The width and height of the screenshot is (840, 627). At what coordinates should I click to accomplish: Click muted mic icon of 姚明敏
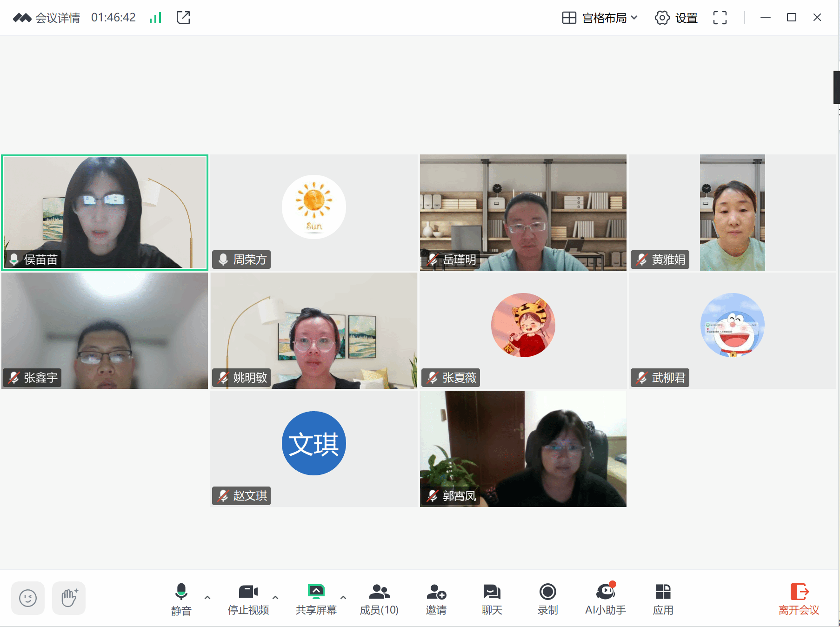(x=223, y=378)
